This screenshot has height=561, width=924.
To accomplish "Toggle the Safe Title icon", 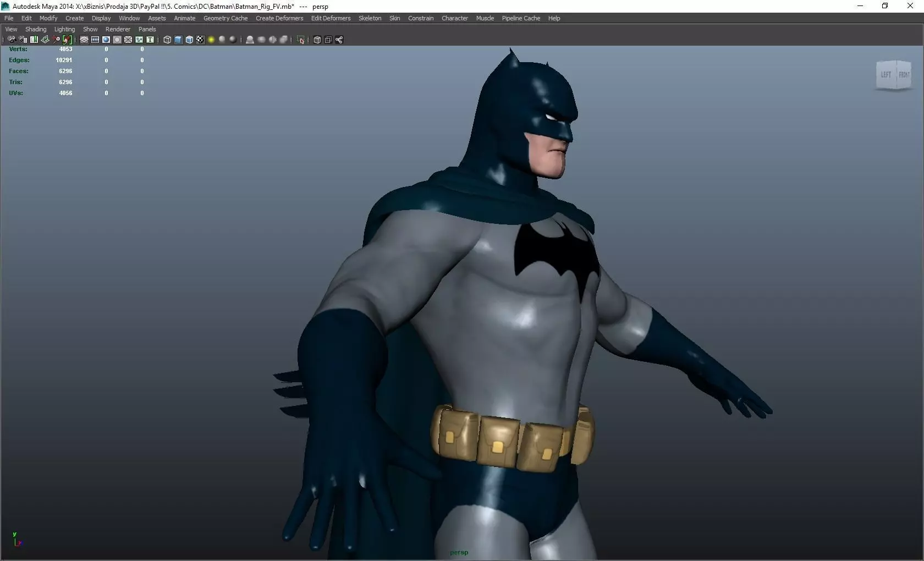I will point(150,40).
